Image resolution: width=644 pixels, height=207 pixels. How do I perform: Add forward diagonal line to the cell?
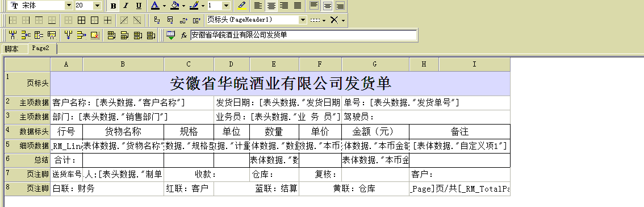tap(124, 20)
